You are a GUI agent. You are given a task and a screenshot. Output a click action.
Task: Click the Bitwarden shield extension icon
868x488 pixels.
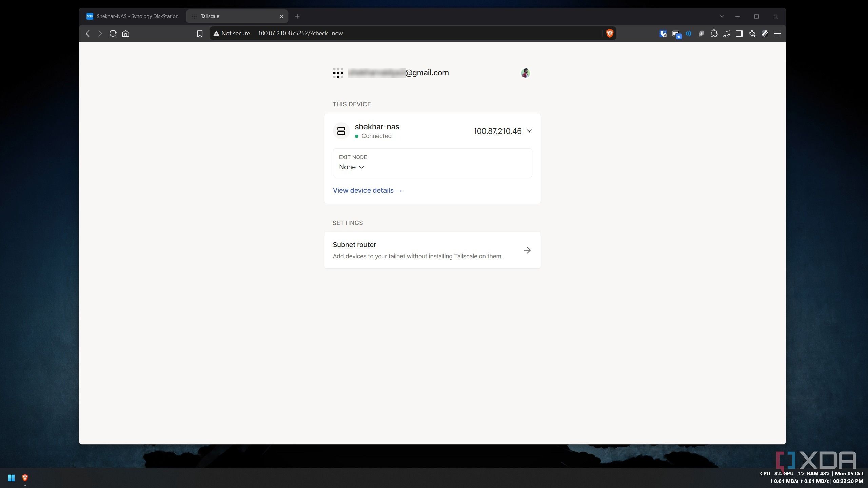663,33
